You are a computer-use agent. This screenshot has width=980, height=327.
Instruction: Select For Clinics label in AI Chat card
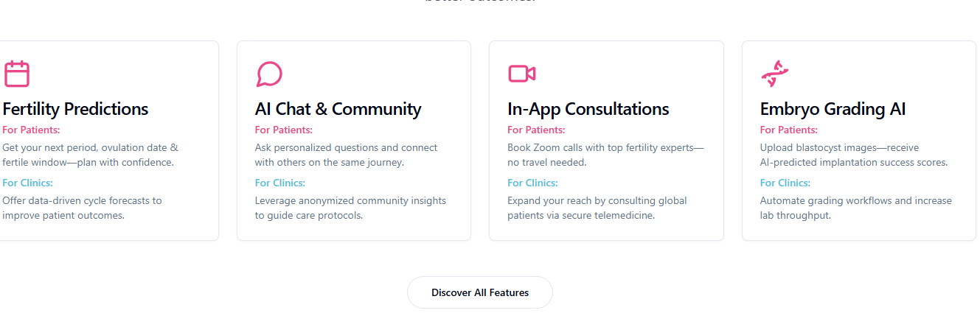point(280,183)
